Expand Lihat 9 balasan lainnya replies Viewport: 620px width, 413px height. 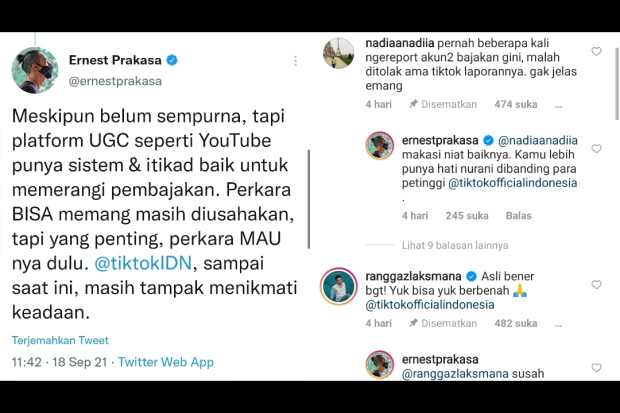(x=455, y=245)
